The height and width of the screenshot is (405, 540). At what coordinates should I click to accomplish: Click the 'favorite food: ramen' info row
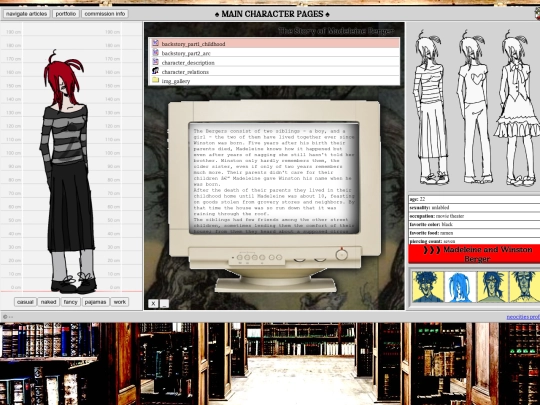click(x=474, y=233)
